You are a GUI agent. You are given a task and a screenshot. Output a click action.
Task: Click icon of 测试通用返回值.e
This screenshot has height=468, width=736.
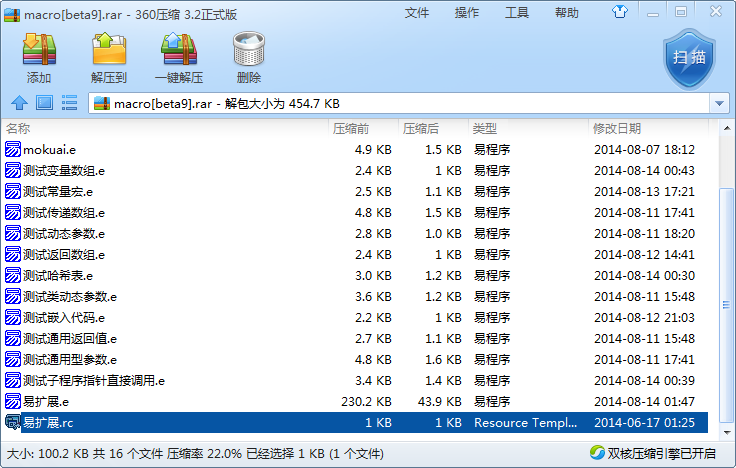(13, 338)
